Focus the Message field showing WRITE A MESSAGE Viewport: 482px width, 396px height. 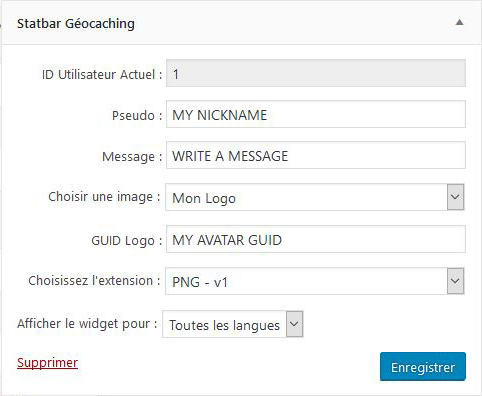[316, 155]
